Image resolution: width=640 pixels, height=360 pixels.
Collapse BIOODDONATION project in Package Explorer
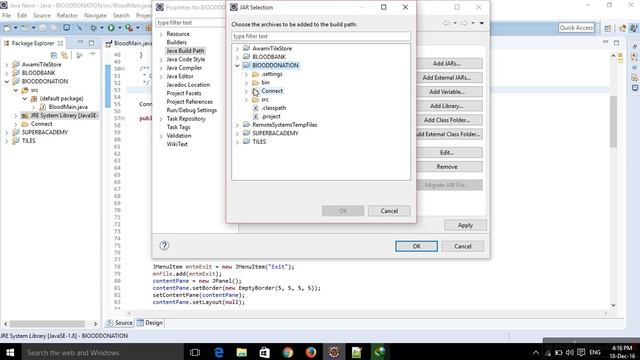[7, 82]
